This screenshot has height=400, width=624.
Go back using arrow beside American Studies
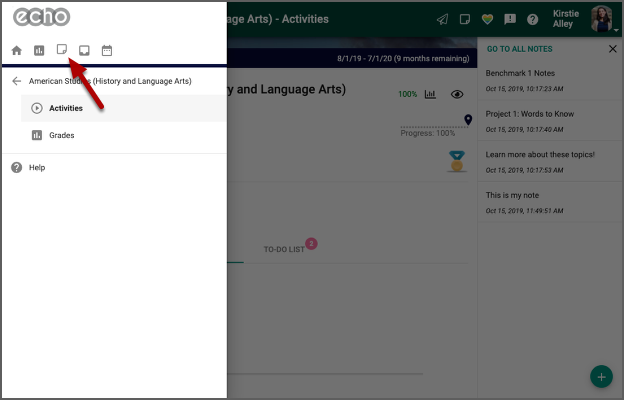(x=16, y=81)
